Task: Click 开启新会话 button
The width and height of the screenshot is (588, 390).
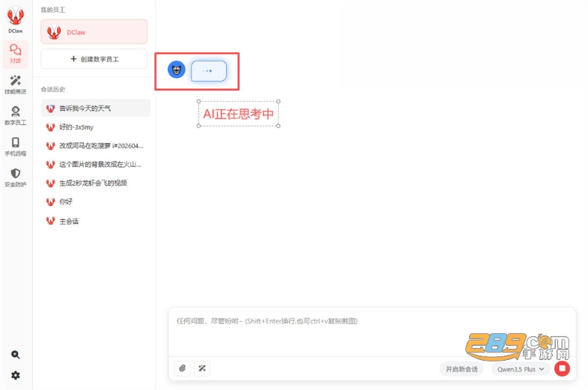Action: click(461, 369)
